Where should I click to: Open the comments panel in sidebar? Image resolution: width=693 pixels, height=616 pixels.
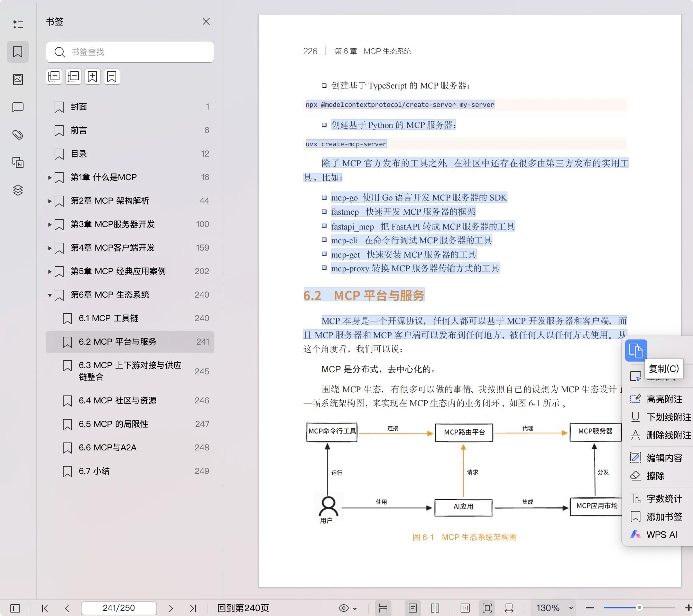pyautogui.click(x=18, y=107)
